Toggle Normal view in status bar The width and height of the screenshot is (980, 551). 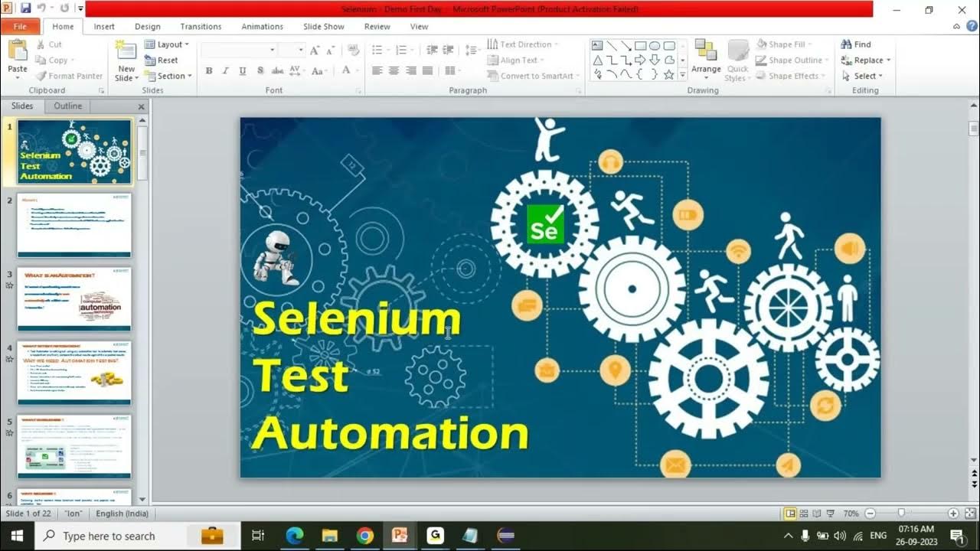point(791,514)
